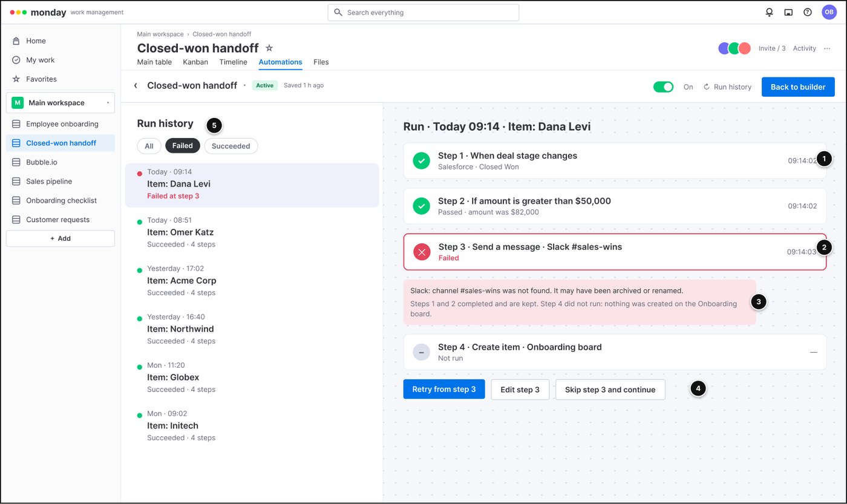The width and height of the screenshot is (847, 504).
Task: Click Skip step 3 and continue
Action: click(x=610, y=390)
